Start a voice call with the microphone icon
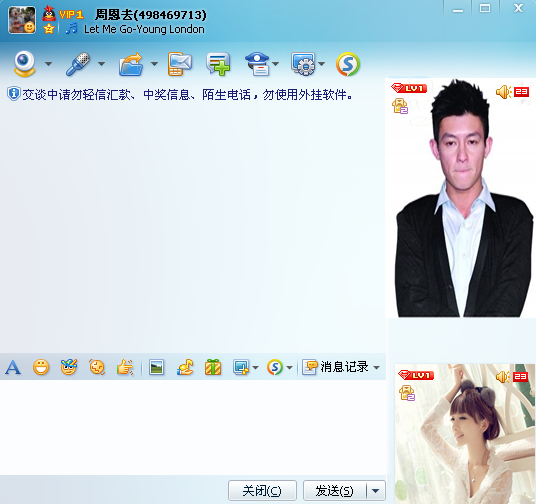Image resolution: width=536 pixels, height=504 pixels. [x=78, y=64]
